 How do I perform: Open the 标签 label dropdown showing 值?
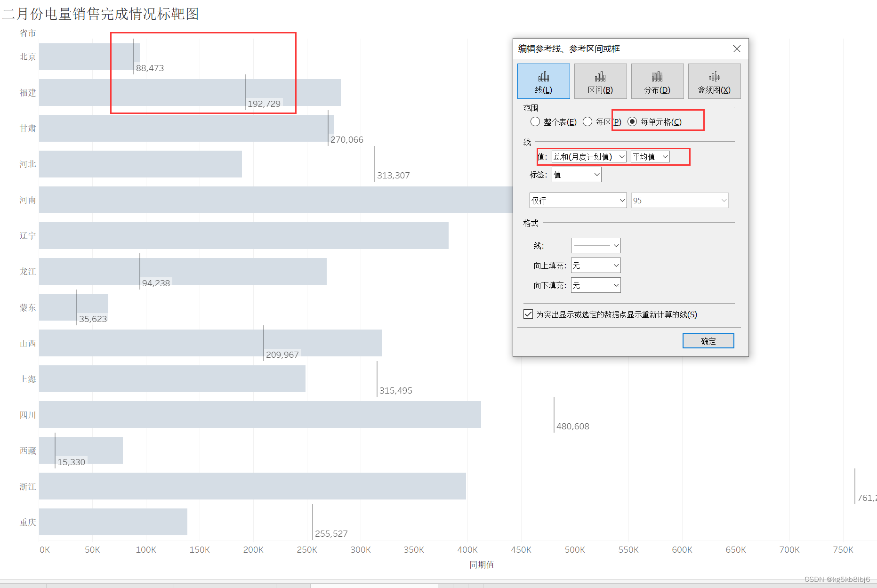pos(577,175)
